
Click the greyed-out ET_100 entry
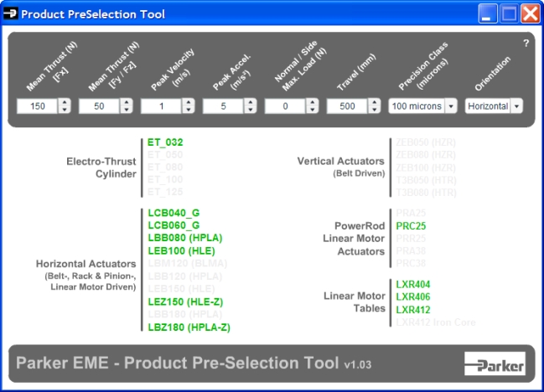(x=165, y=179)
